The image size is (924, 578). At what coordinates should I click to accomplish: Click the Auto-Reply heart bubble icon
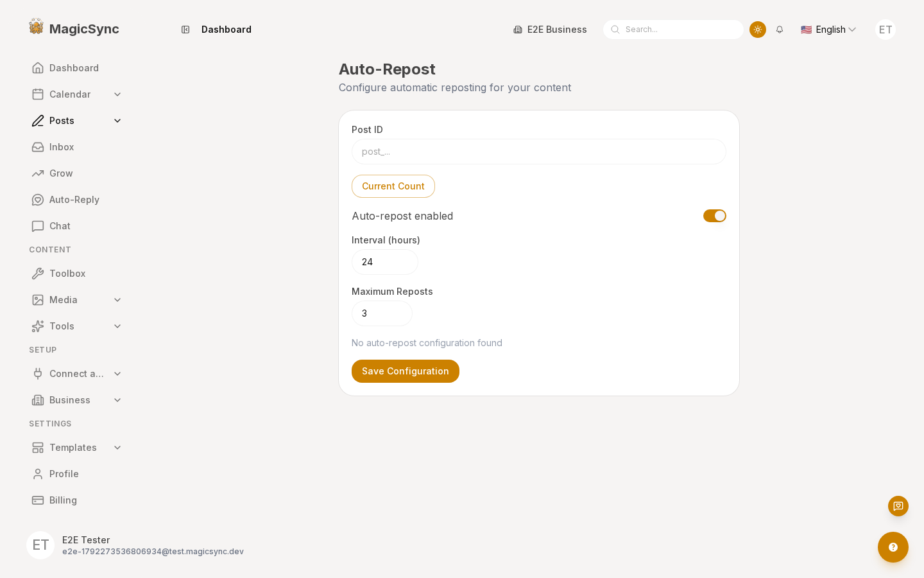[x=38, y=200]
